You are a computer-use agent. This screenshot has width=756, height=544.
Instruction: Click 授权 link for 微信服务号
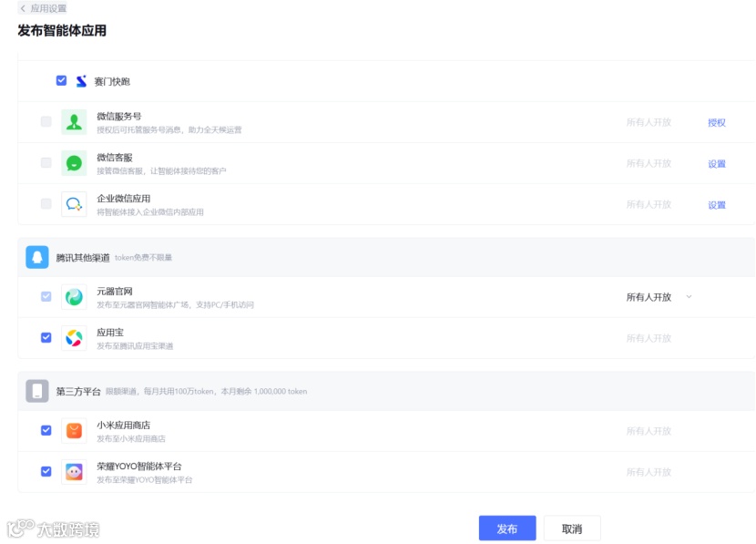click(717, 122)
